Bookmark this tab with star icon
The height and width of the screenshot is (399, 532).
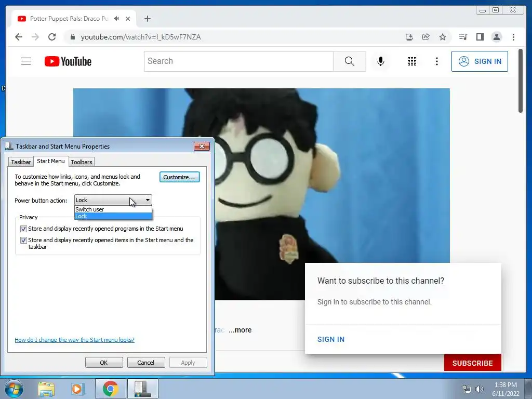(x=443, y=37)
